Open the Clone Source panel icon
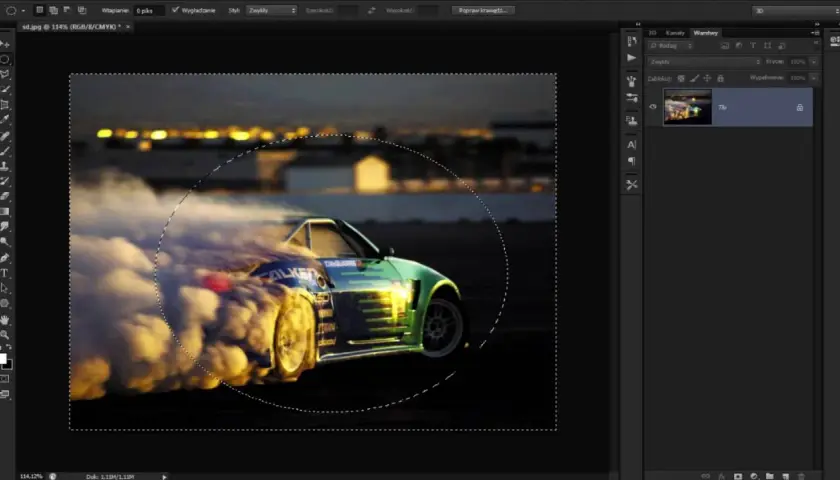This screenshot has height=480, width=840. (x=632, y=121)
